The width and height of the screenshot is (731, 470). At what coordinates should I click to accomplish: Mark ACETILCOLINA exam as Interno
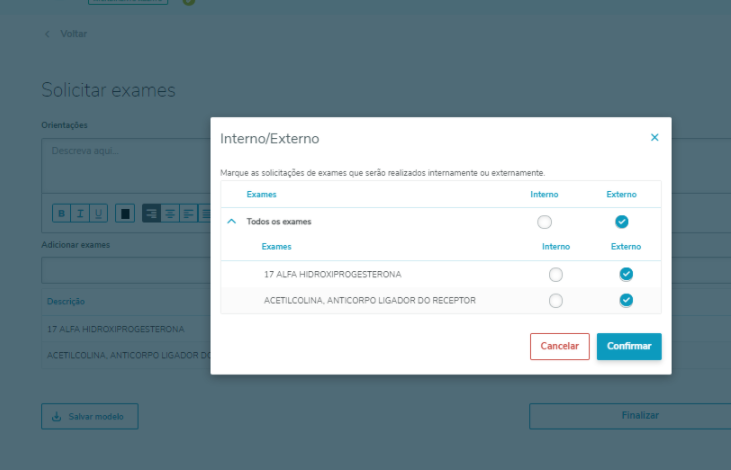(x=556, y=301)
